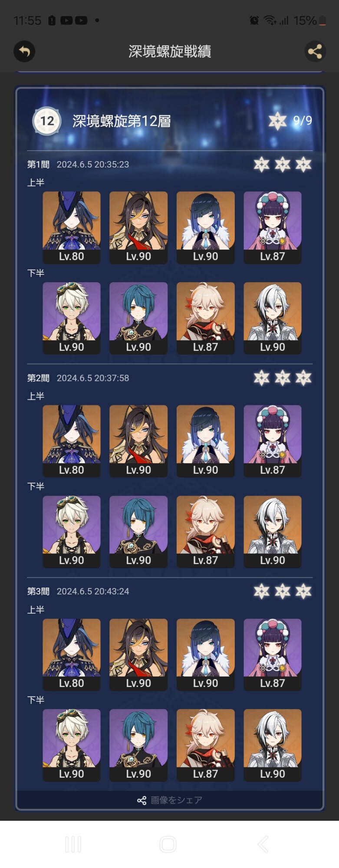Tap the three stars beside 第1間
This screenshot has width=339, height=868.
283,164
